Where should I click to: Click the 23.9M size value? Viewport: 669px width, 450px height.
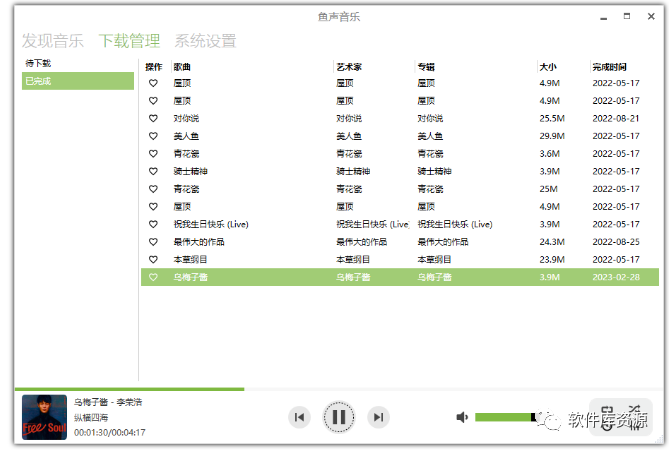[x=552, y=259]
